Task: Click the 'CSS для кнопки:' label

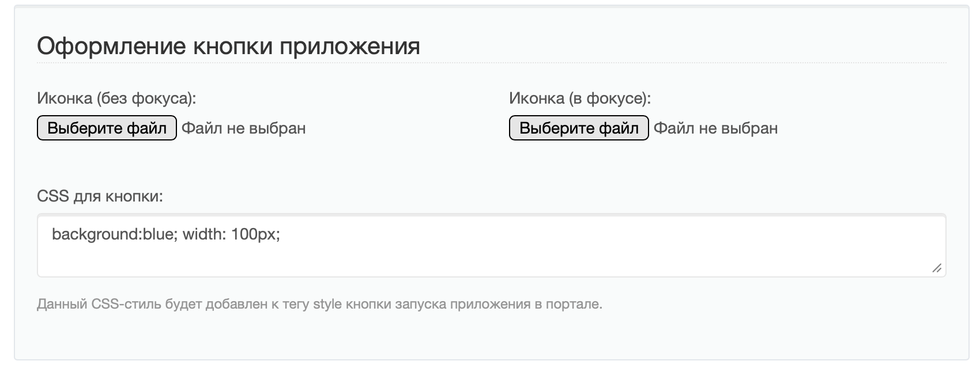Action: 100,196
